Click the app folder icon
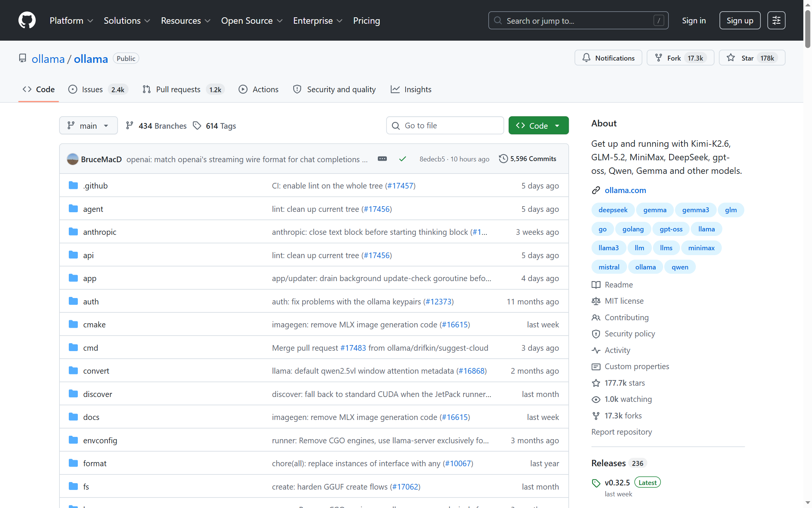The width and height of the screenshot is (812, 508). pos(73,278)
